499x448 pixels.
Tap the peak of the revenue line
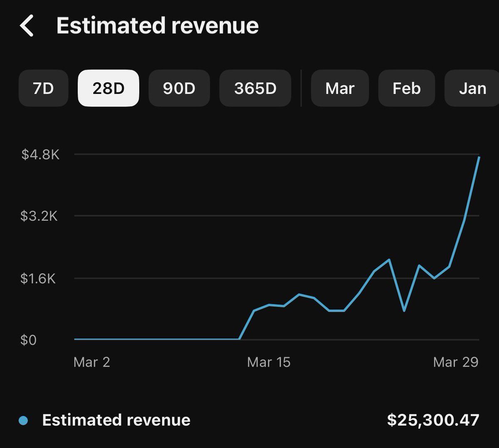[479, 157]
